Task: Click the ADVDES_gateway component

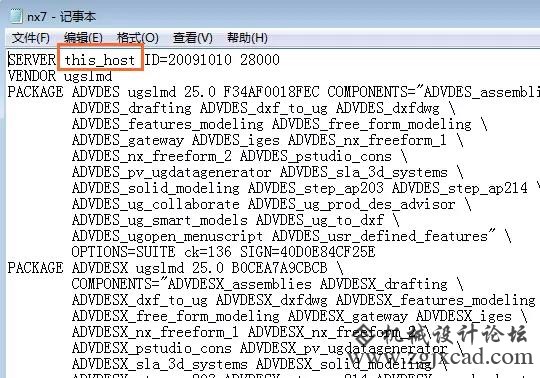Action: pos(128,141)
